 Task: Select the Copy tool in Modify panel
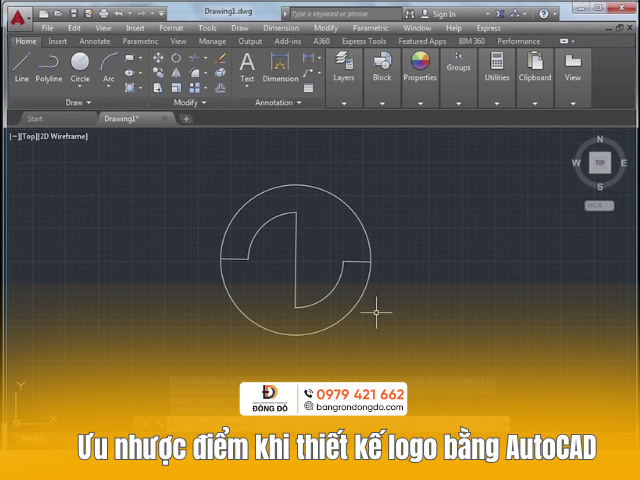pyautogui.click(x=158, y=73)
